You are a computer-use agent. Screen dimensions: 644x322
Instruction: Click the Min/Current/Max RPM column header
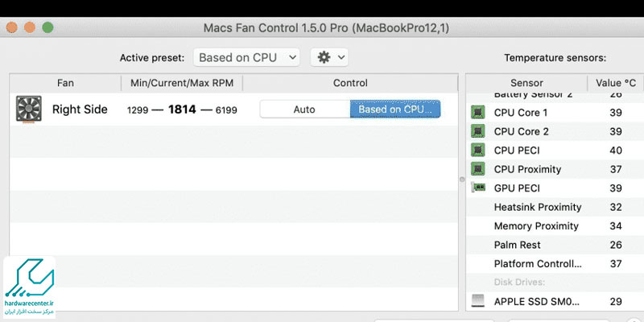[x=182, y=83]
